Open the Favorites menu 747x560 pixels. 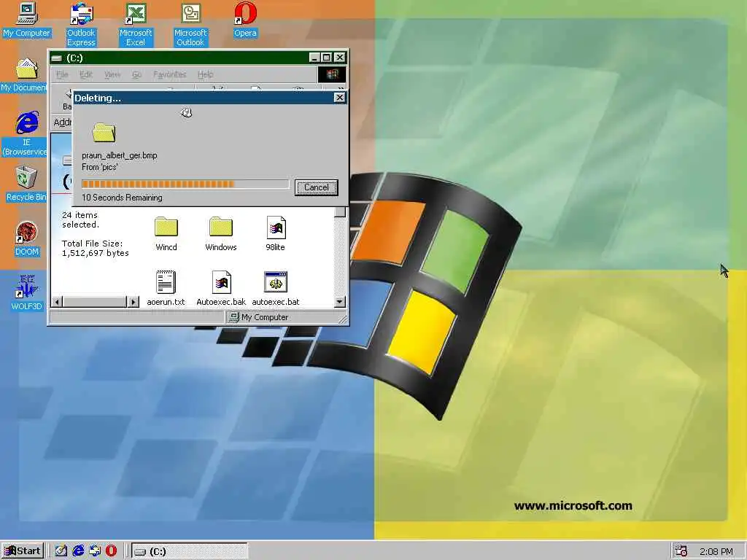pos(169,74)
